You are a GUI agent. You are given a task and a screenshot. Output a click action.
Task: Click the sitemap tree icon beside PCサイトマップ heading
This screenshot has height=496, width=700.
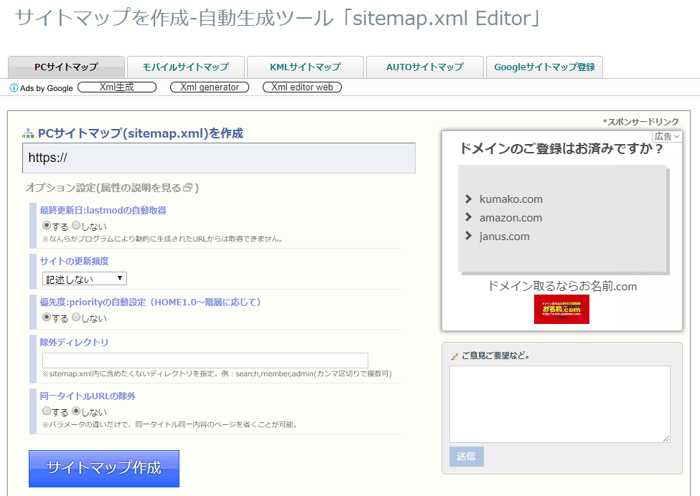[x=28, y=133]
